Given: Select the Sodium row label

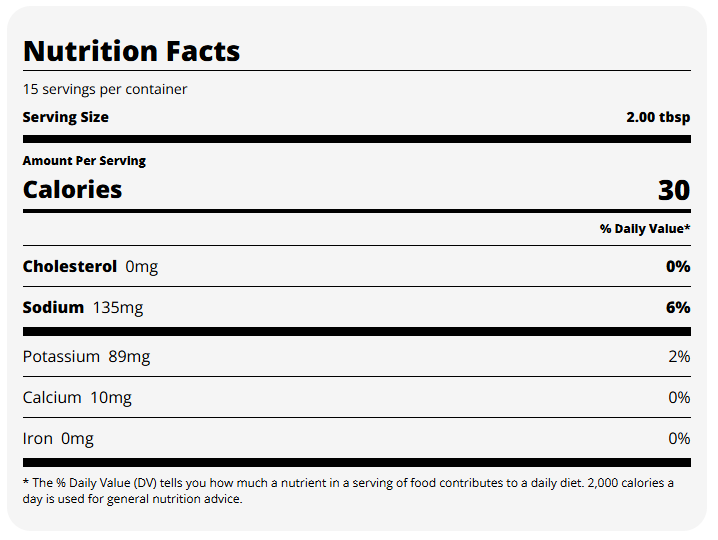Looking at the screenshot, I should pyautogui.click(x=53, y=307).
